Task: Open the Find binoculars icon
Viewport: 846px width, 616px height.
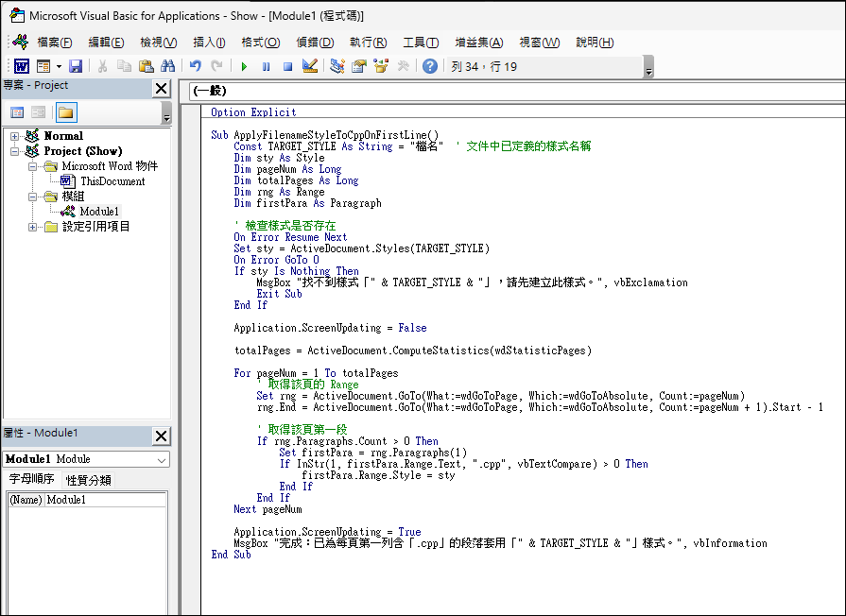Action: 168,66
